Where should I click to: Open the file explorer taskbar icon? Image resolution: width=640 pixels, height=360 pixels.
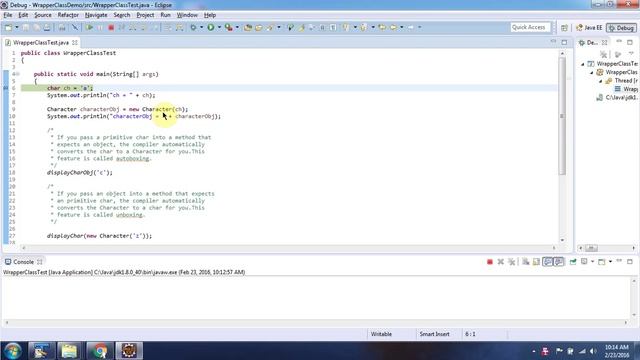click(69, 351)
